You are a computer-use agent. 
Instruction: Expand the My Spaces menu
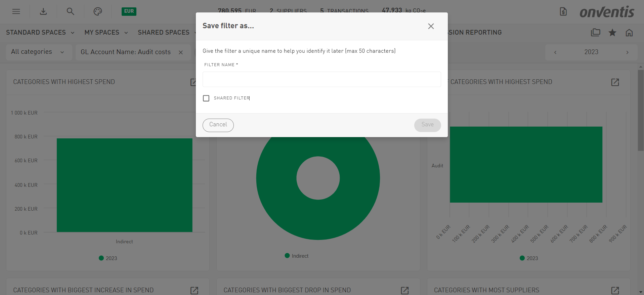(106, 33)
